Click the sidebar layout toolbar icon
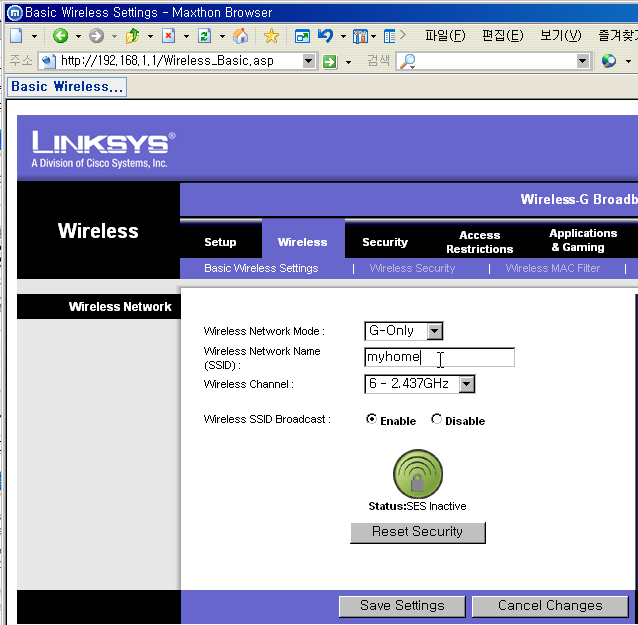This screenshot has height=625, width=638. pyautogui.click(x=389, y=36)
